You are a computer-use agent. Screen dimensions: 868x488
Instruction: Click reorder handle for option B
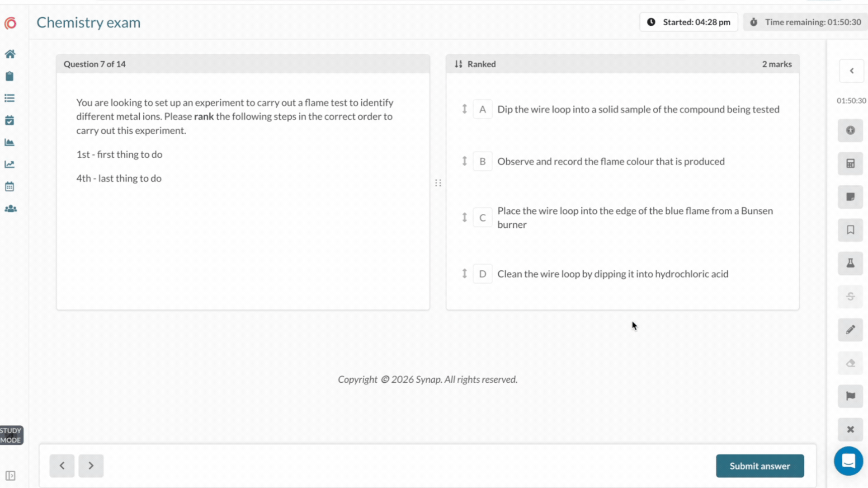(464, 161)
